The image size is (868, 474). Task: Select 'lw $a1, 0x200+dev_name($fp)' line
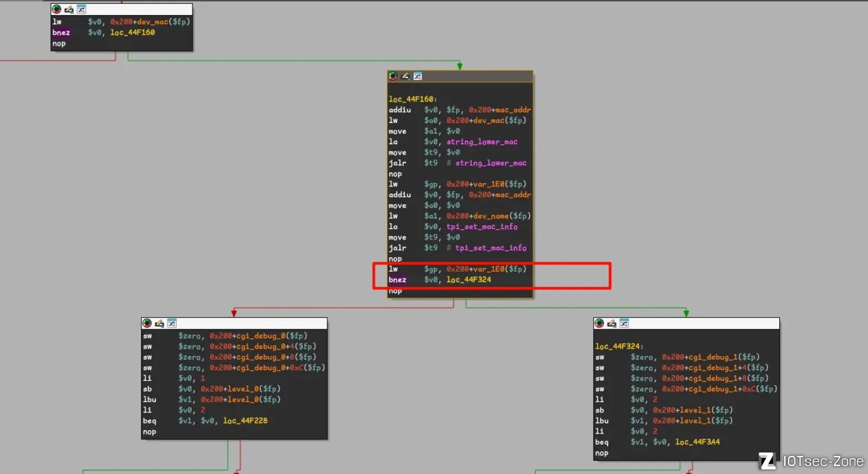(x=460, y=216)
